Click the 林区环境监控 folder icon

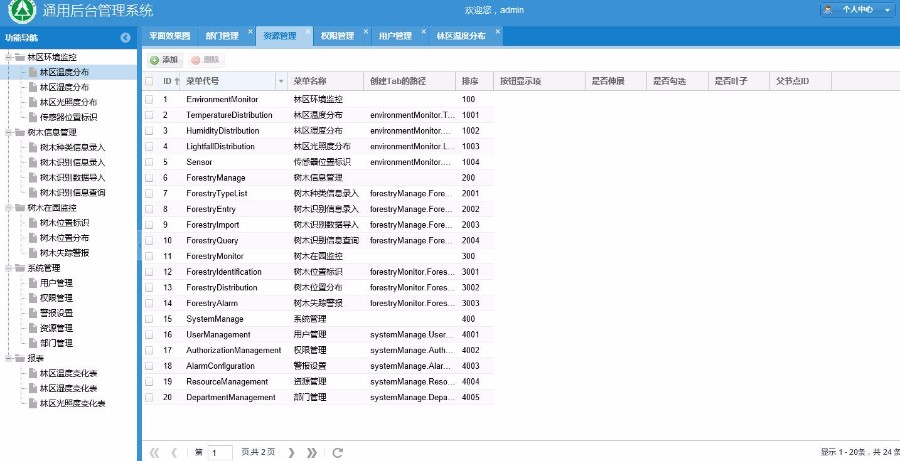tap(20, 57)
